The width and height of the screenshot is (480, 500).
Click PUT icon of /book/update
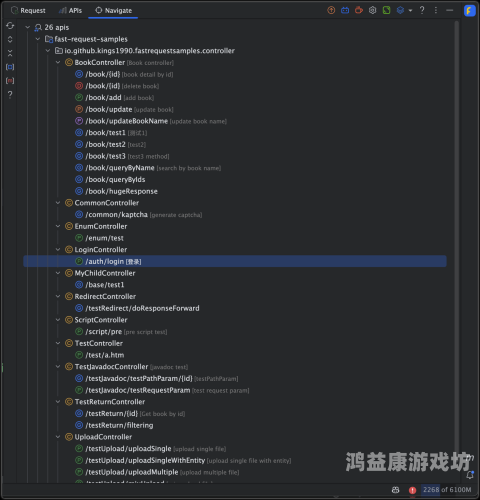click(79, 109)
